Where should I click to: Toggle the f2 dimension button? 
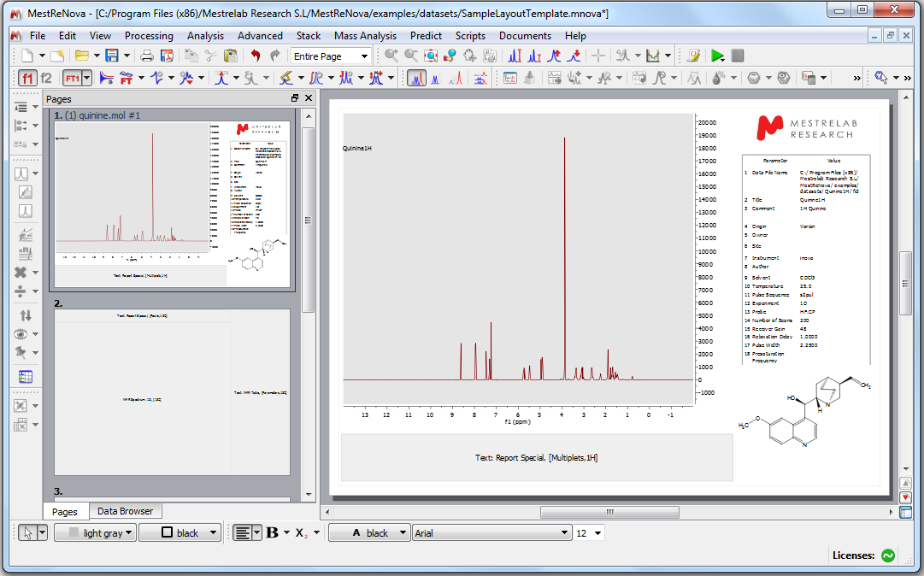tap(46, 79)
